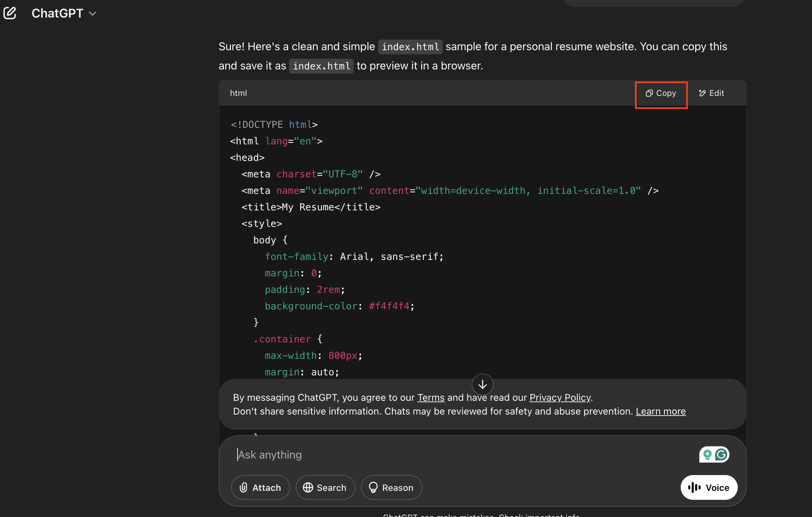Start Voice mode

(709, 487)
